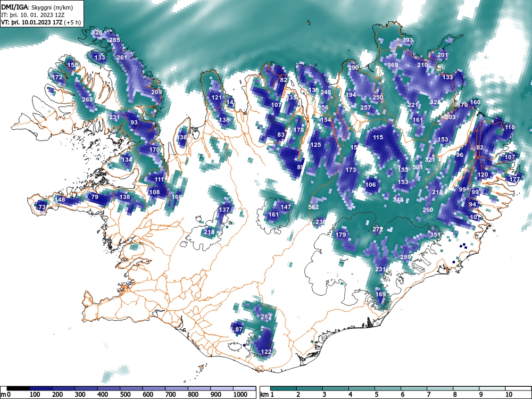Click visibility value 79 on Snæfellsnes
This screenshot has height=399, width=532.
pos(95,197)
